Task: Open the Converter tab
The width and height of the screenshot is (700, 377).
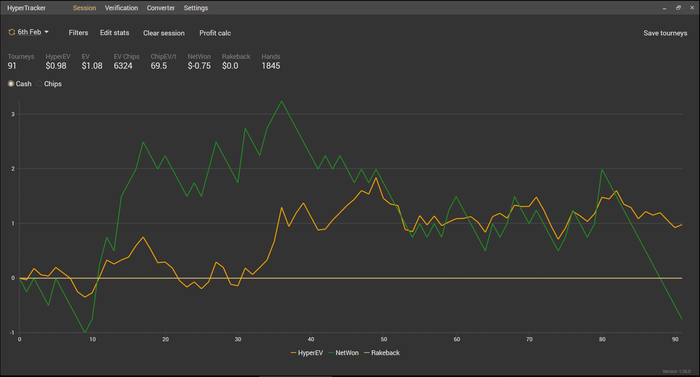Action: [161, 8]
